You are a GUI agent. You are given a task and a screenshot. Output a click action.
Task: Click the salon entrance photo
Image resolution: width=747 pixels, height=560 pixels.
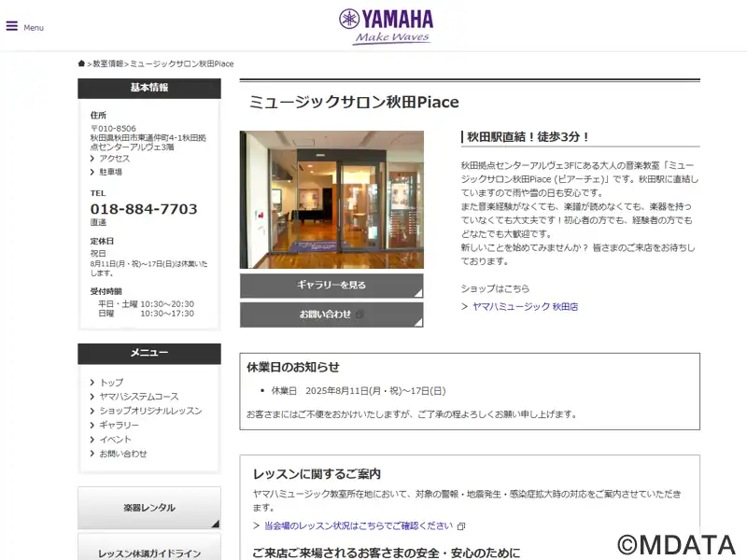tap(331, 200)
